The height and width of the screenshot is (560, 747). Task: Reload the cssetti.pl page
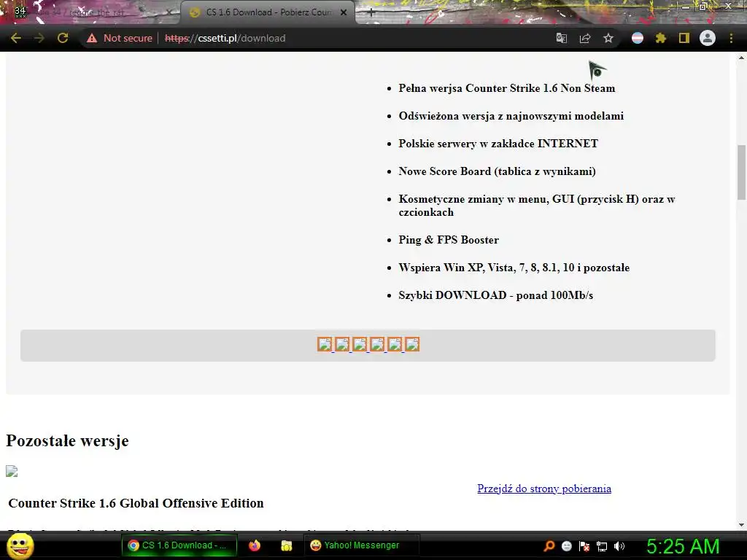coord(63,38)
